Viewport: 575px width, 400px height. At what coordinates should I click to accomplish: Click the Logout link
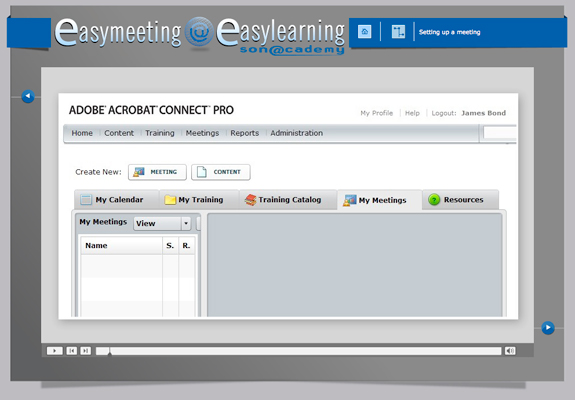444,113
